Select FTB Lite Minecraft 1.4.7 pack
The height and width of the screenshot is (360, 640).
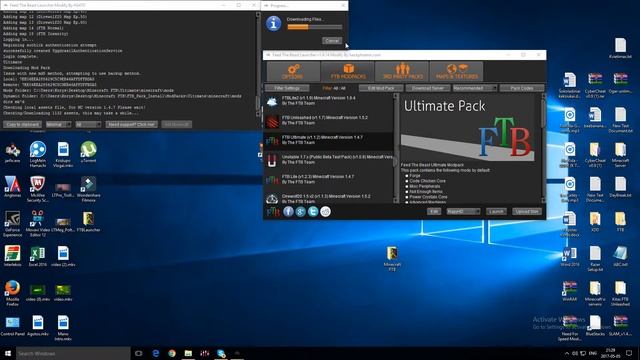tap(329, 179)
